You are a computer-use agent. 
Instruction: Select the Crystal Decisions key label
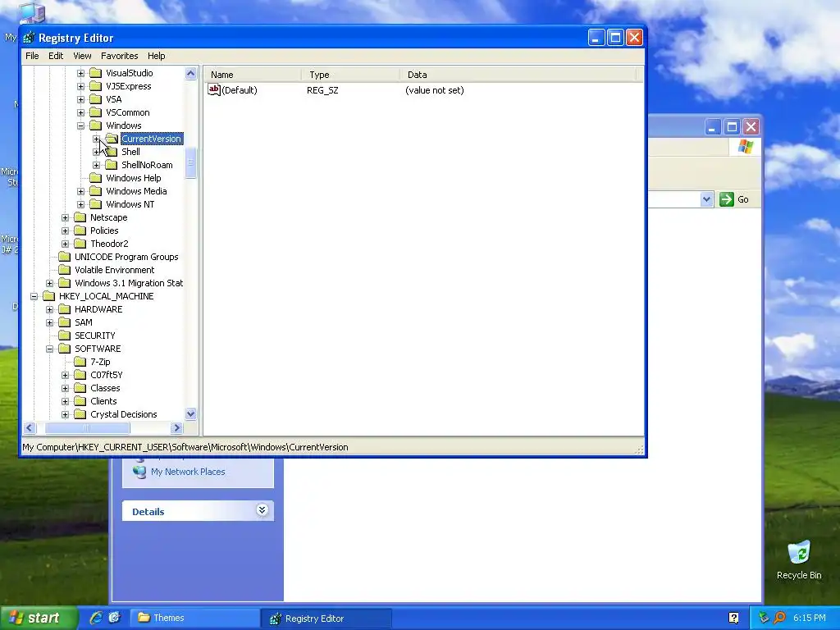coord(124,414)
